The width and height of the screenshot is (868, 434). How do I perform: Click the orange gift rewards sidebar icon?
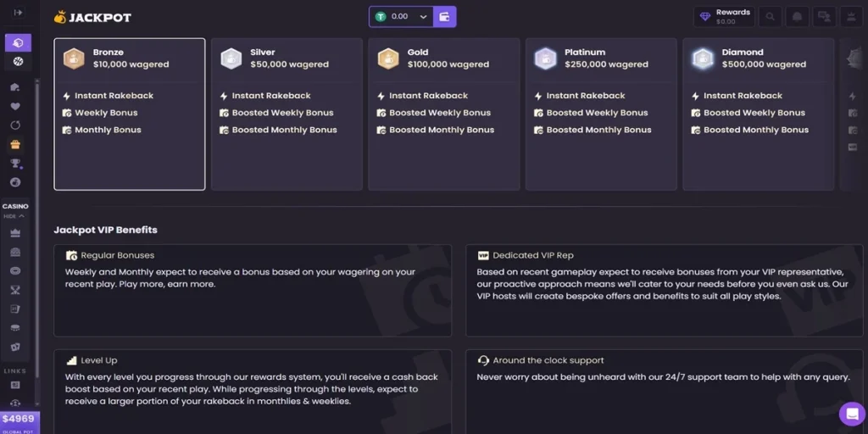pyautogui.click(x=15, y=145)
